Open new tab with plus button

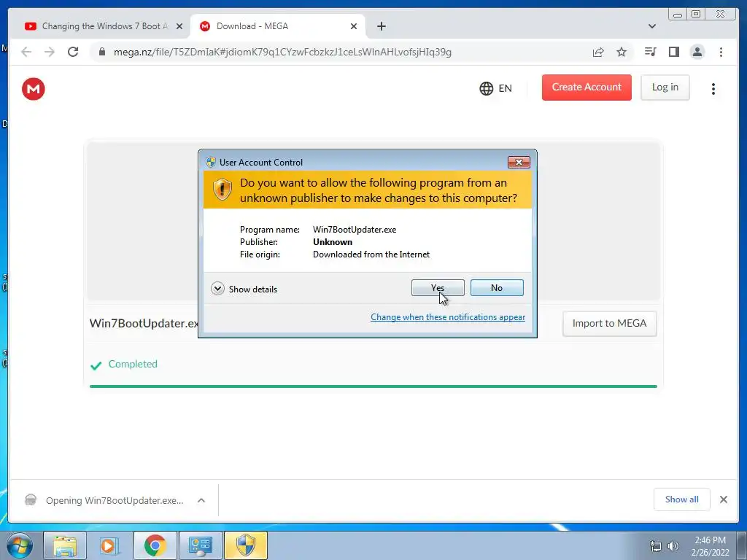click(x=381, y=26)
